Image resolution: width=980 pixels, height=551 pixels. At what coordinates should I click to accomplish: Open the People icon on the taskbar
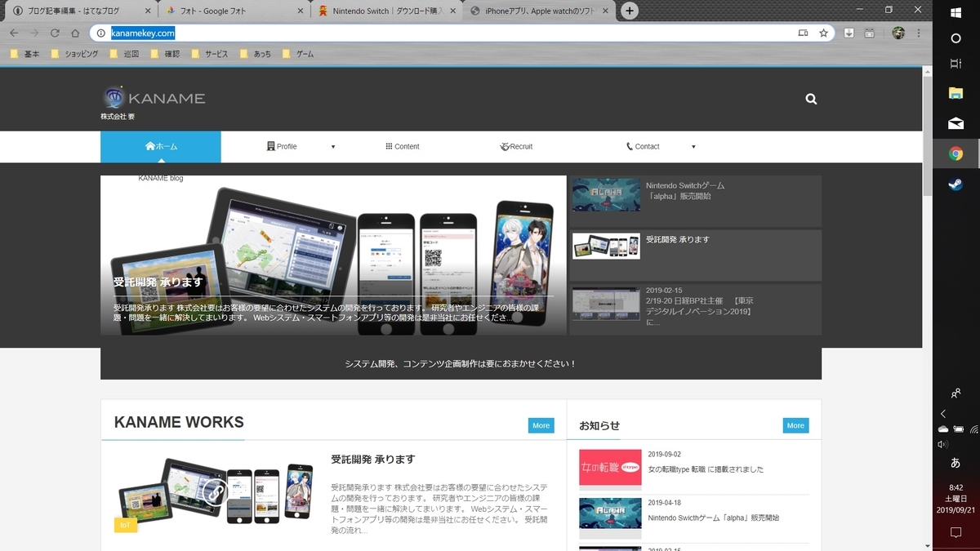(x=955, y=393)
